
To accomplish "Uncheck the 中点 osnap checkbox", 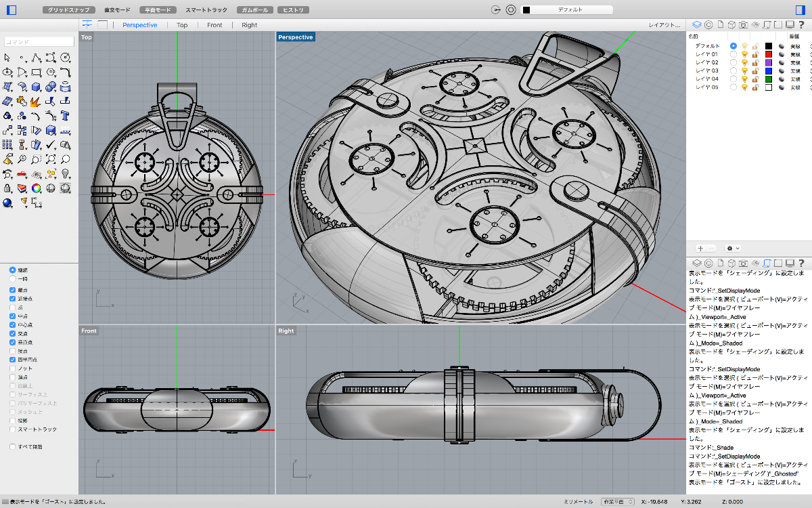I will (12, 316).
